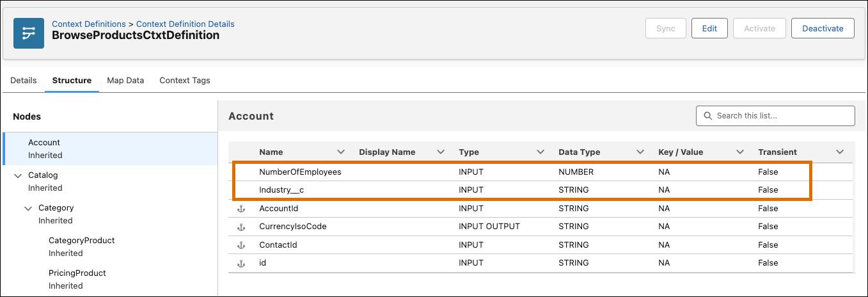
Task: Open the Name column sort menu
Action: [341, 152]
